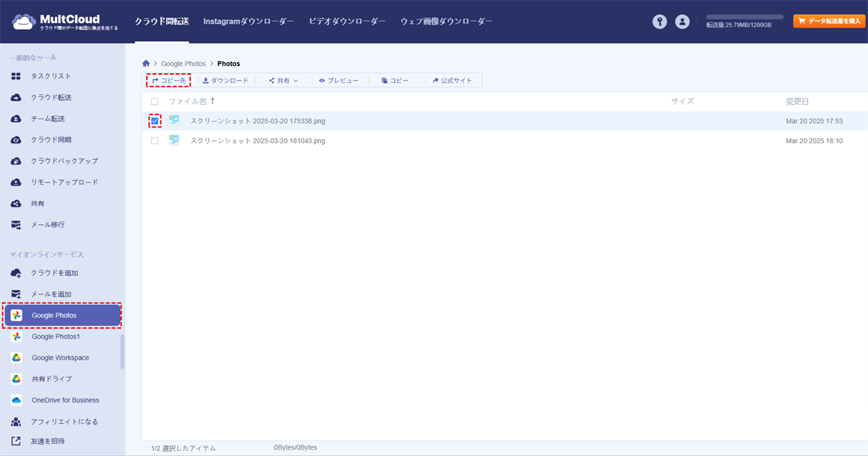The width and height of the screenshot is (868, 456).
Task: Click date Mar 20 2025 18:10
Action: pyautogui.click(x=814, y=140)
